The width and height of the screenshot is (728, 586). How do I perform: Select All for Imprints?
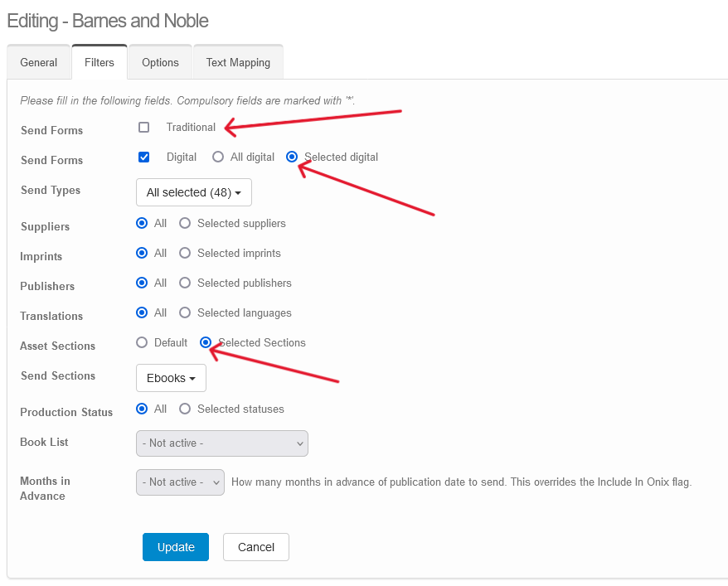pos(142,253)
